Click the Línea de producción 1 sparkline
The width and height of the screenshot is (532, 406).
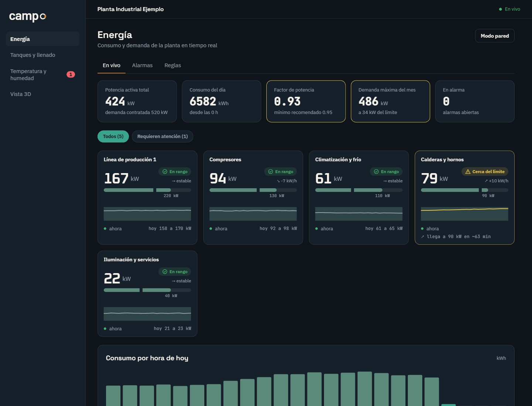click(x=147, y=214)
